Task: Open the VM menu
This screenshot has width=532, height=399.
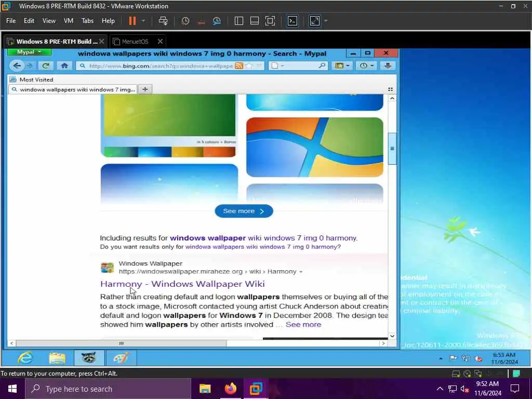Action: pos(69,21)
